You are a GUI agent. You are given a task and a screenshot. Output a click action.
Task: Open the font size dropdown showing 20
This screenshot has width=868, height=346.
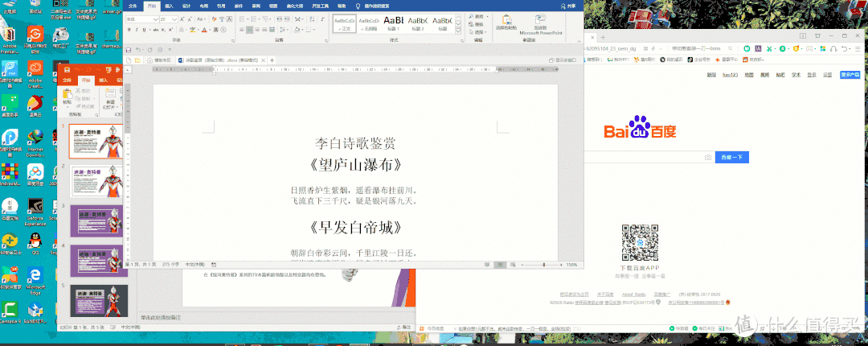click(174, 19)
